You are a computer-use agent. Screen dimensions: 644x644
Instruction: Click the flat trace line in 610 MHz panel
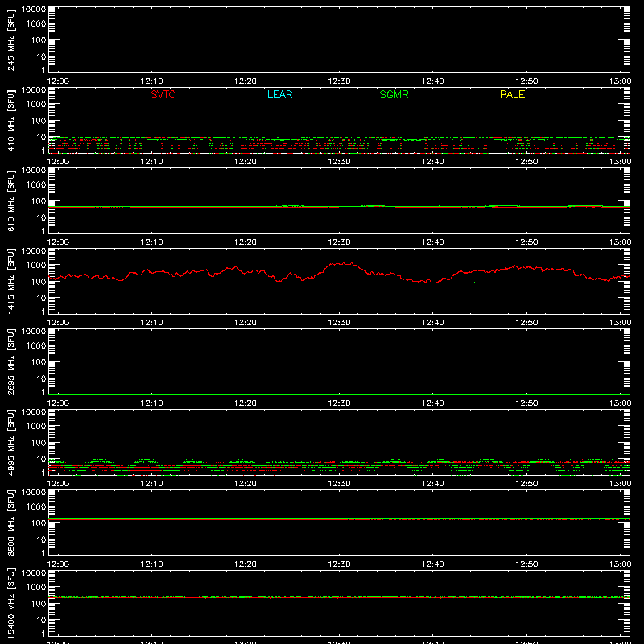(x=339, y=207)
